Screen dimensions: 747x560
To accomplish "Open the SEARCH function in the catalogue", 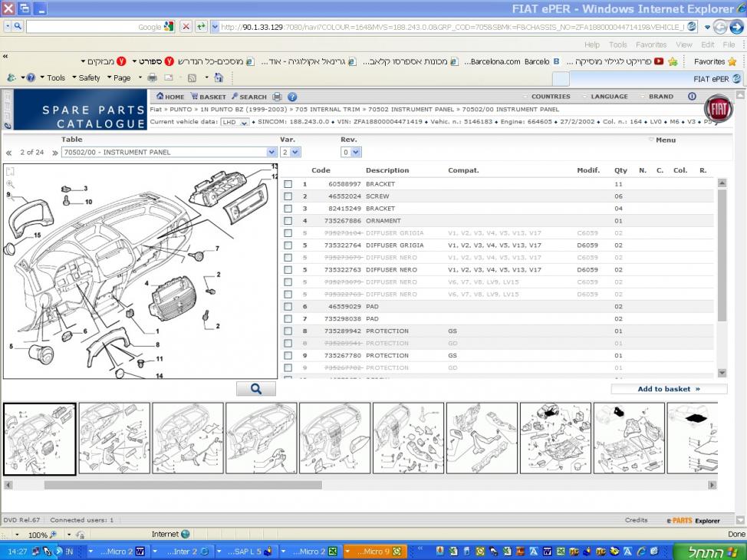I will pyautogui.click(x=248, y=97).
